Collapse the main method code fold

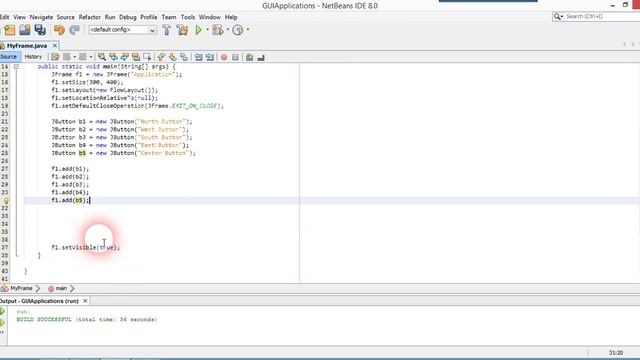(x=16, y=67)
